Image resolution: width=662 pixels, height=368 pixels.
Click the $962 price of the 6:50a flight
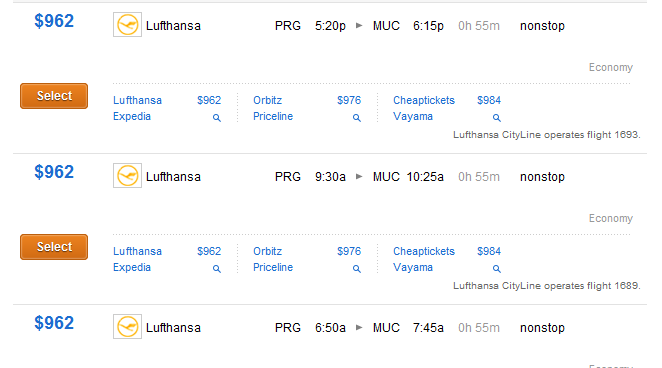coord(54,323)
